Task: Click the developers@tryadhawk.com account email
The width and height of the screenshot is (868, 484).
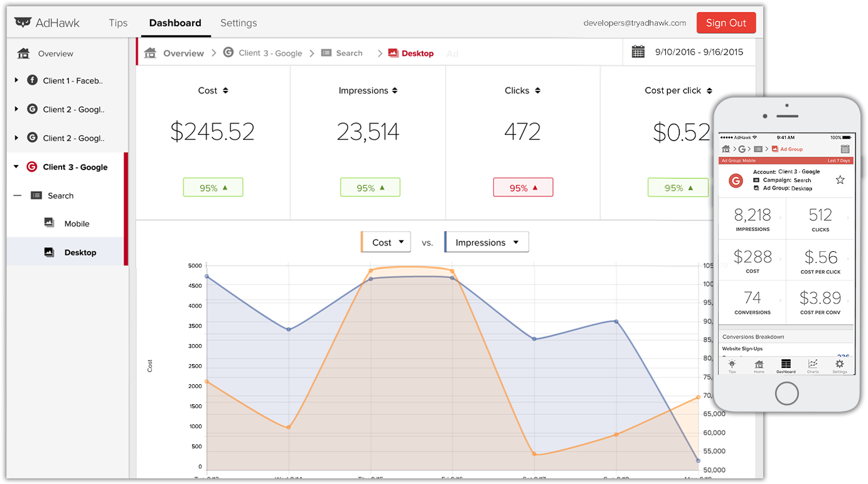Action: point(635,23)
